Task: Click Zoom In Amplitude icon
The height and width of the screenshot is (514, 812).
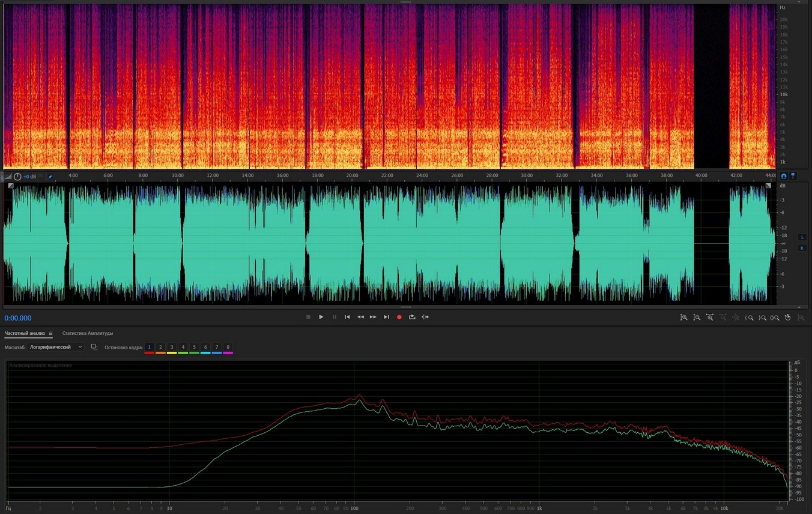Action: point(683,317)
